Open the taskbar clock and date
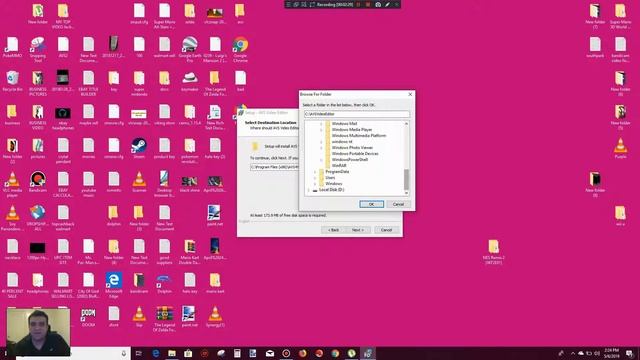This screenshot has height=360, width=640. pos(611,353)
